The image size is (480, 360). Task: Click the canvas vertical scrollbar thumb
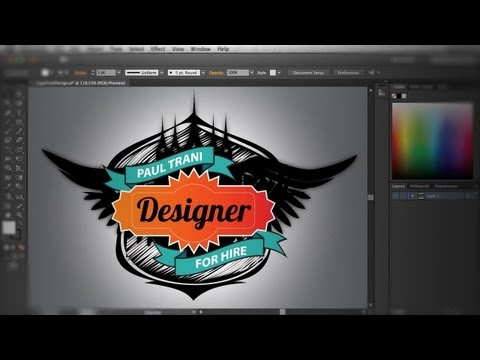pyautogui.click(x=371, y=197)
